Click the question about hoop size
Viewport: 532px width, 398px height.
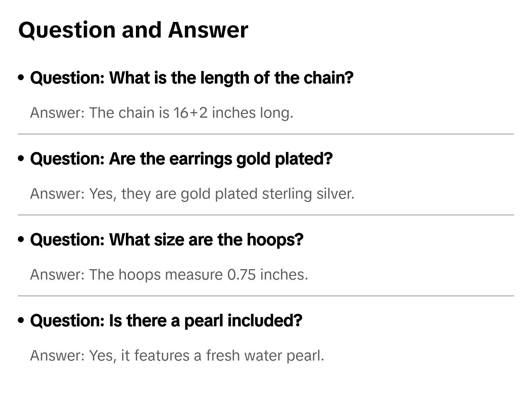pyautogui.click(x=167, y=240)
